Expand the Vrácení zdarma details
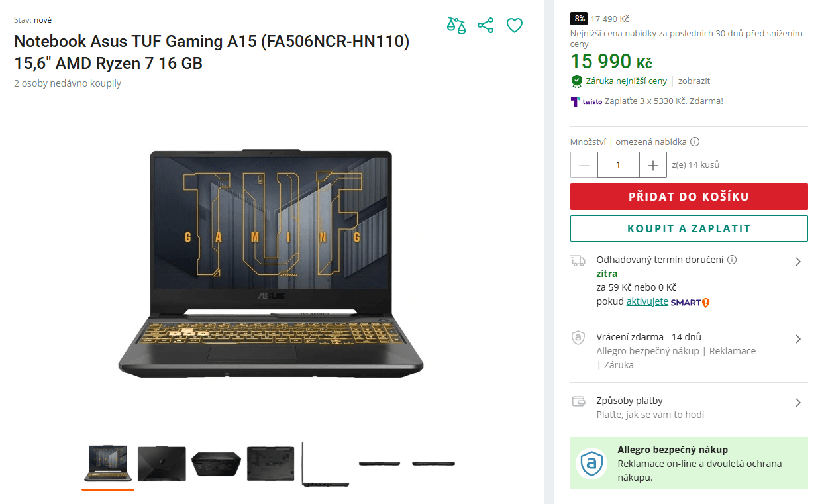This screenshot has width=822, height=504. pyautogui.click(x=797, y=338)
